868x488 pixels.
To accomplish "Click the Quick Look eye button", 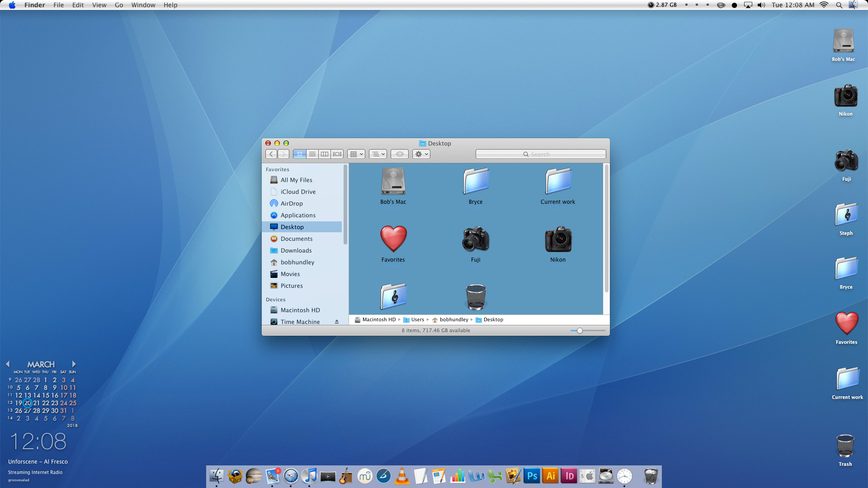I will [x=400, y=154].
